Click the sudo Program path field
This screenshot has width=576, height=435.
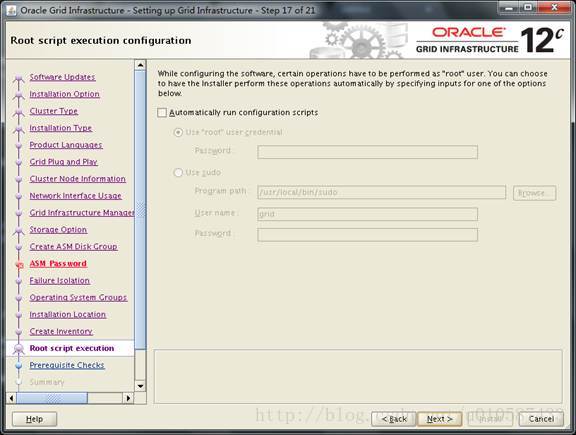(x=382, y=192)
